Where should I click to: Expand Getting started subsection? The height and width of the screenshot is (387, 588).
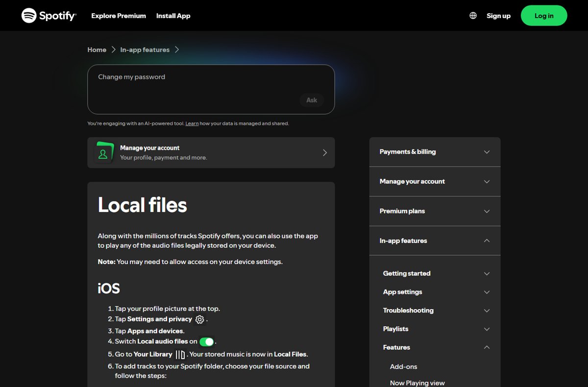(x=436, y=273)
